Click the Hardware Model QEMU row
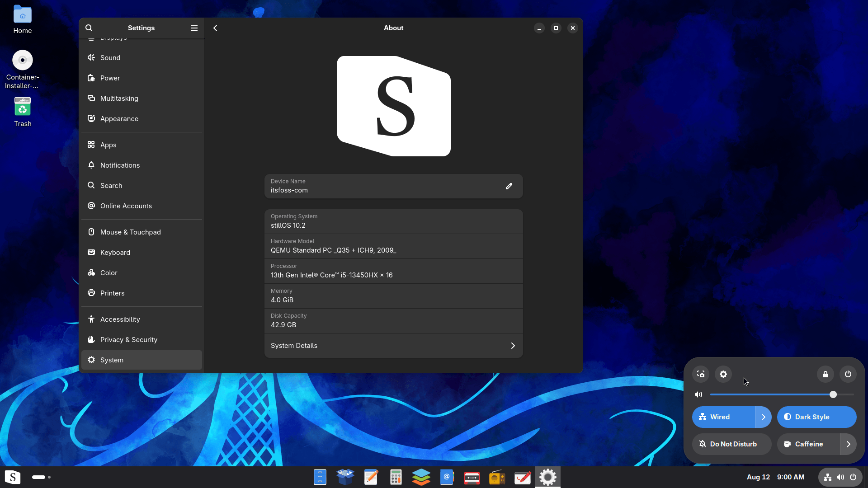The height and width of the screenshot is (488, 868). pyautogui.click(x=393, y=246)
